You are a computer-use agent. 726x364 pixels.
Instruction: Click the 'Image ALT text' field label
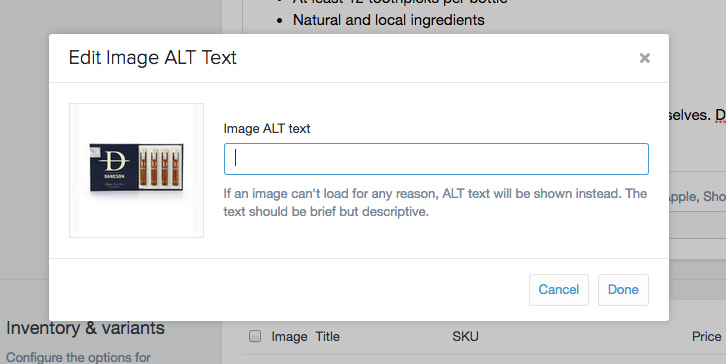coord(267,129)
